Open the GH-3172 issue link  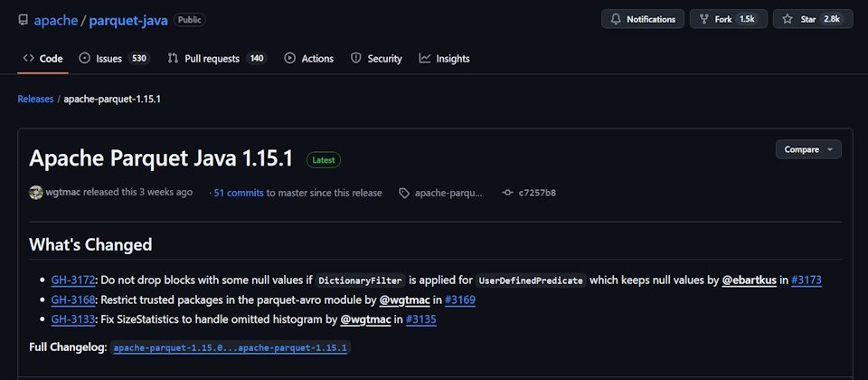coord(73,280)
